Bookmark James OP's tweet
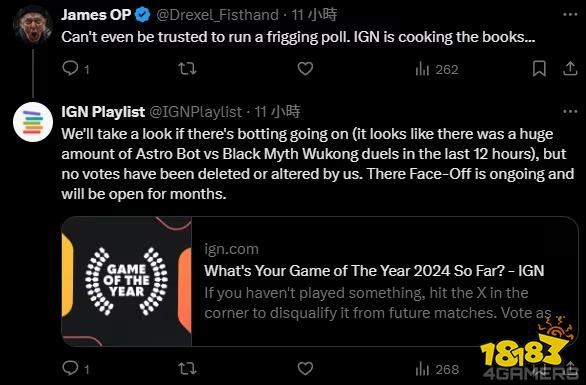 [x=539, y=69]
